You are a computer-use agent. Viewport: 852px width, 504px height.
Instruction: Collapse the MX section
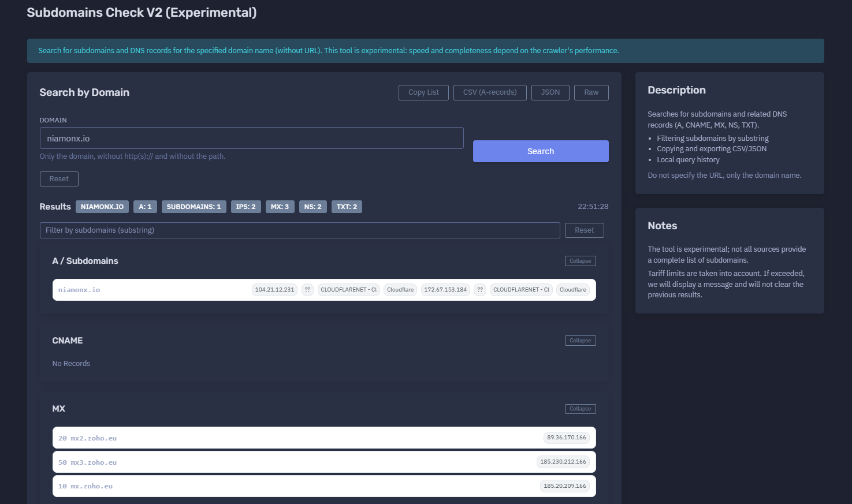click(x=581, y=409)
